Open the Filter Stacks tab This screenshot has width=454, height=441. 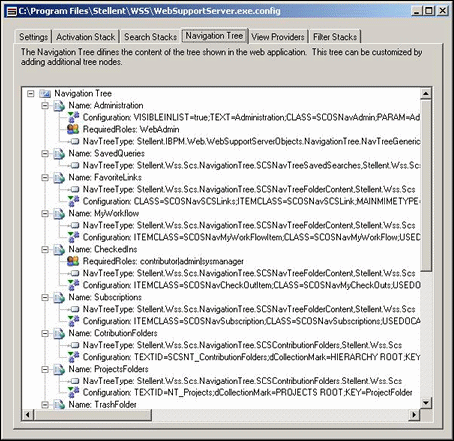[x=335, y=37]
